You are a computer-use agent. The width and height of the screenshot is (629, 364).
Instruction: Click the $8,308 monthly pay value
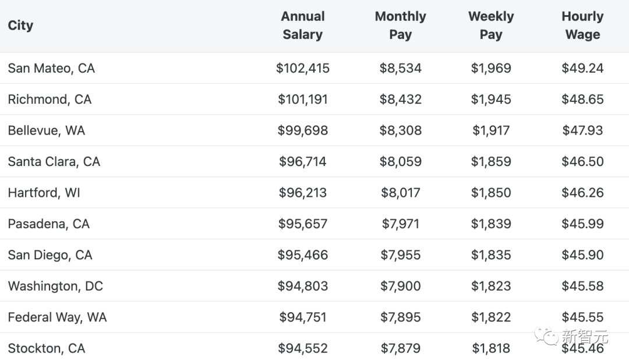[x=401, y=130]
